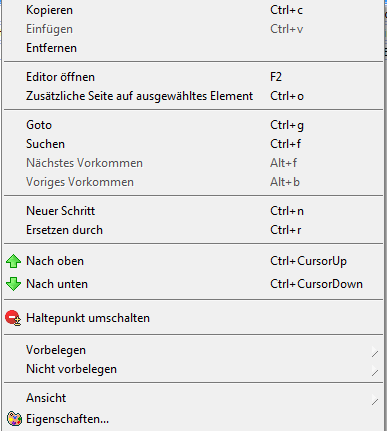Choose the Goto menu entry
Image resolution: width=387 pixels, height=431 pixels.
click(193, 125)
